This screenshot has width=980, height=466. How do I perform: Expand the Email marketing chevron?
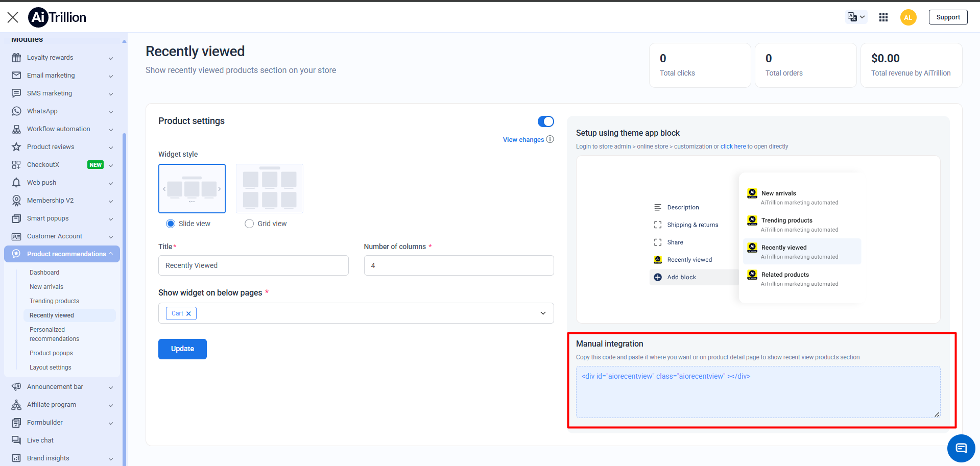[111, 76]
